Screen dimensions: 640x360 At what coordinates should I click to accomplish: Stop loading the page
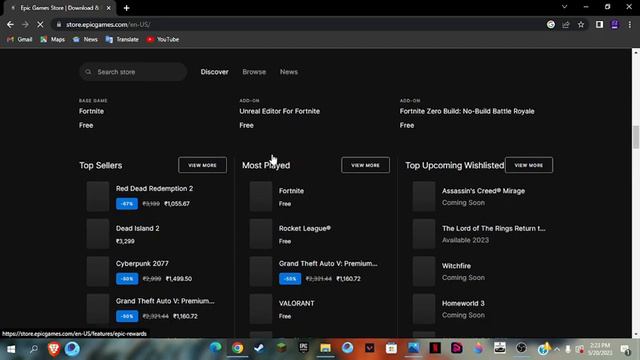pyautogui.click(x=40, y=24)
